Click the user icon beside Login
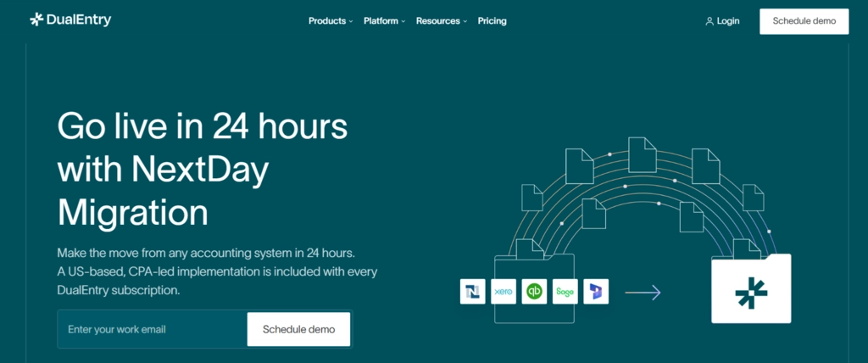The height and width of the screenshot is (363, 868). click(x=709, y=21)
